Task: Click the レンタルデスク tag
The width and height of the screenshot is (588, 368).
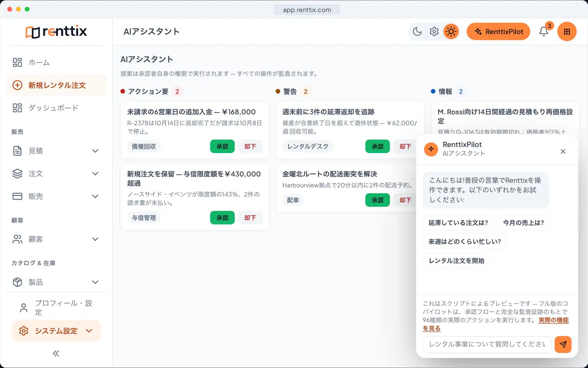Action: (x=308, y=146)
